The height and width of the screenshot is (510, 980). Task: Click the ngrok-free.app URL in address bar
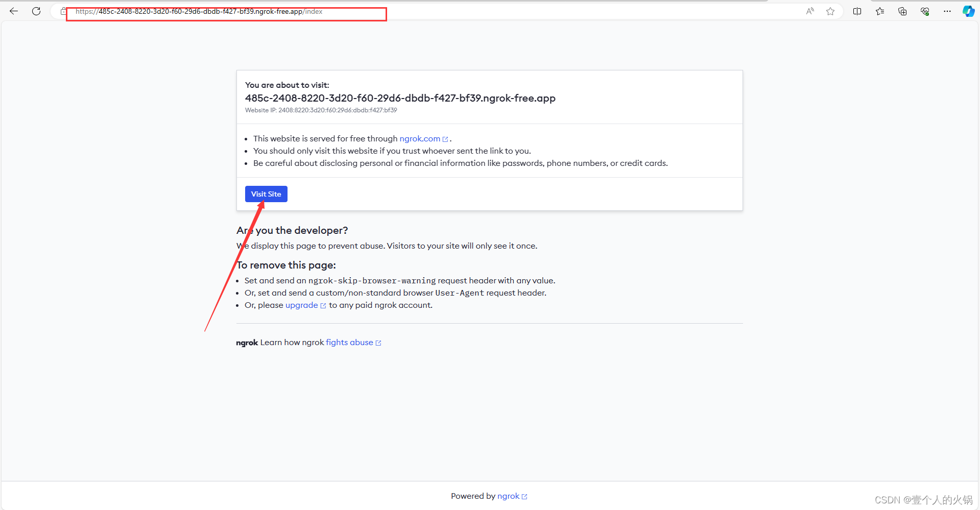tap(199, 11)
